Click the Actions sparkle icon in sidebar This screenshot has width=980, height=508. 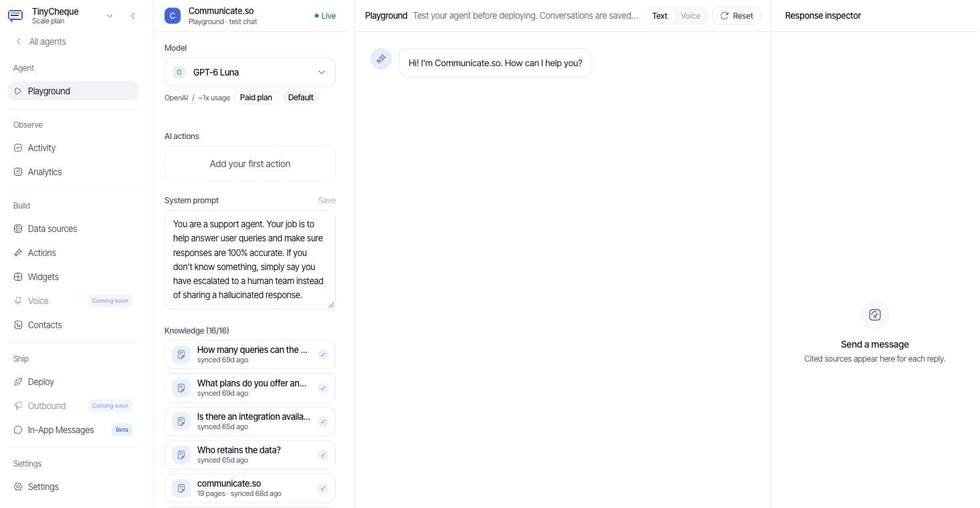(x=18, y=253)
